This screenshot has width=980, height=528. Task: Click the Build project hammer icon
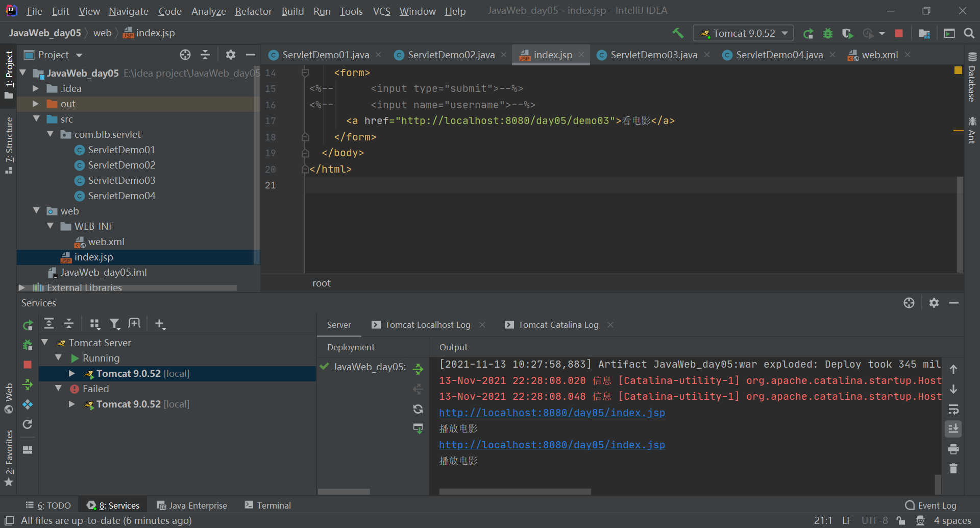click(x=678, y=33)
